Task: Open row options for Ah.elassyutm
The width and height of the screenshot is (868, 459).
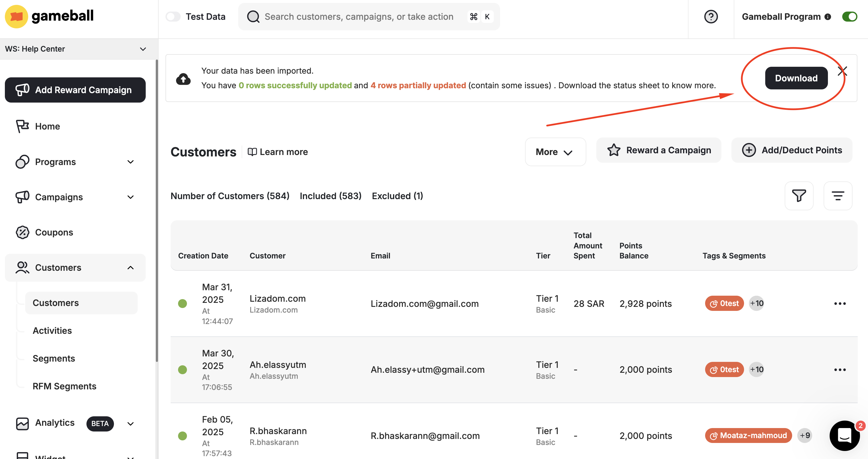Action: point(840,370)
